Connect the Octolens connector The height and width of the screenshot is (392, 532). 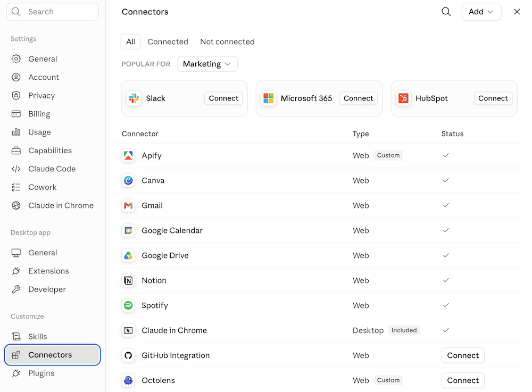pyautogui.click(x=463, y=380)
